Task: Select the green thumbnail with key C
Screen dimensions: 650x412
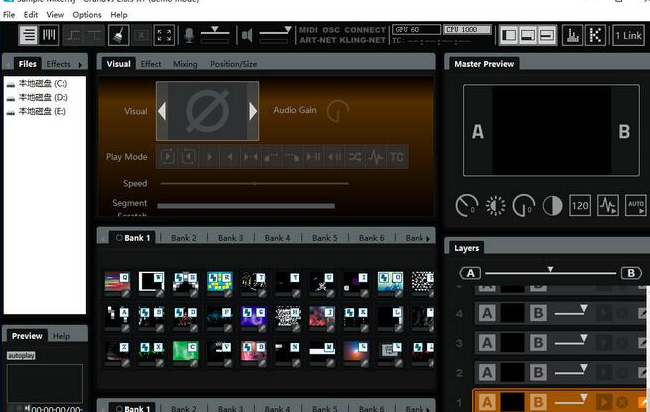Action: point(186,353)
